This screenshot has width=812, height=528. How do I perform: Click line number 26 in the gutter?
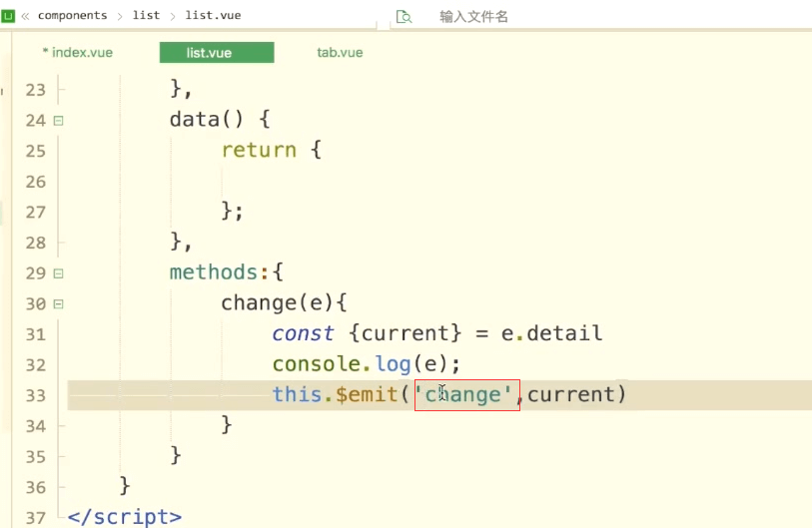point(36,182)
